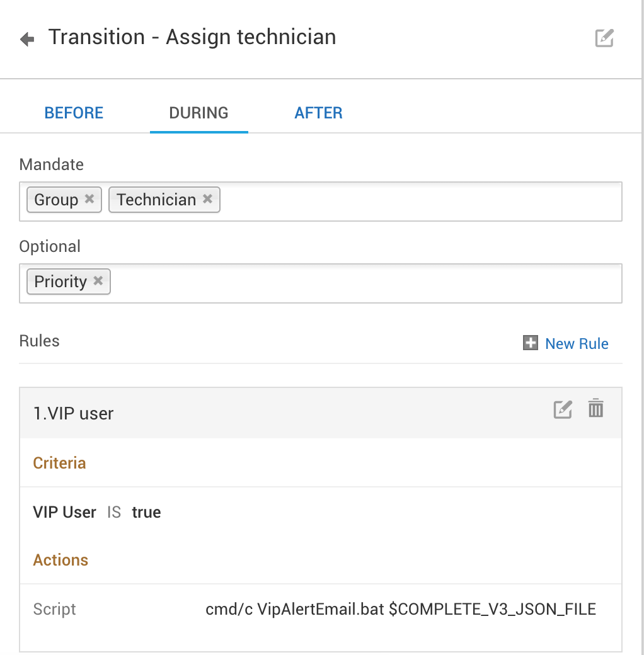Delete the VIP user rule
The width and height of the screenshot is (644, 655).
595,409
